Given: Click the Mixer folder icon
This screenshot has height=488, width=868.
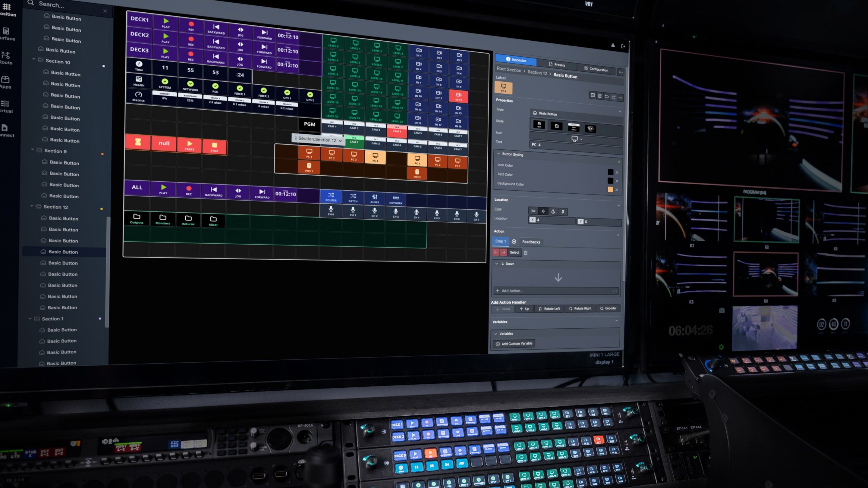Looking at the screenshot, I should pos(213,220).
